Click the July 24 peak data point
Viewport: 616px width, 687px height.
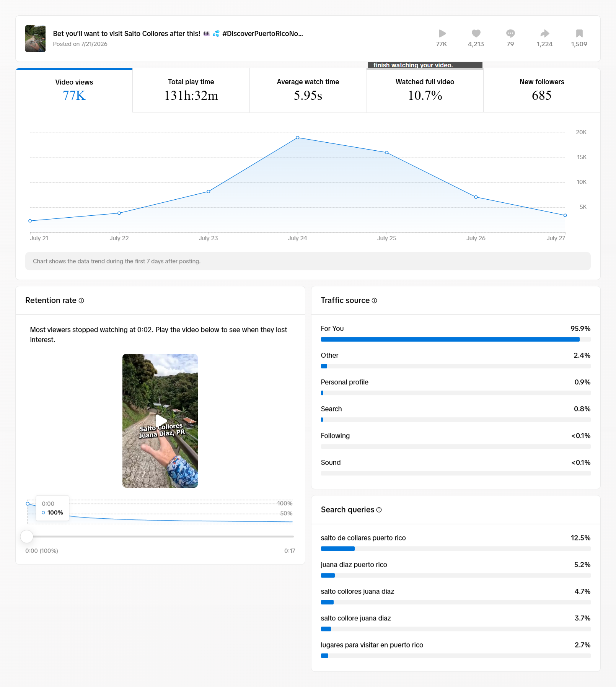[x=298, y=138]
